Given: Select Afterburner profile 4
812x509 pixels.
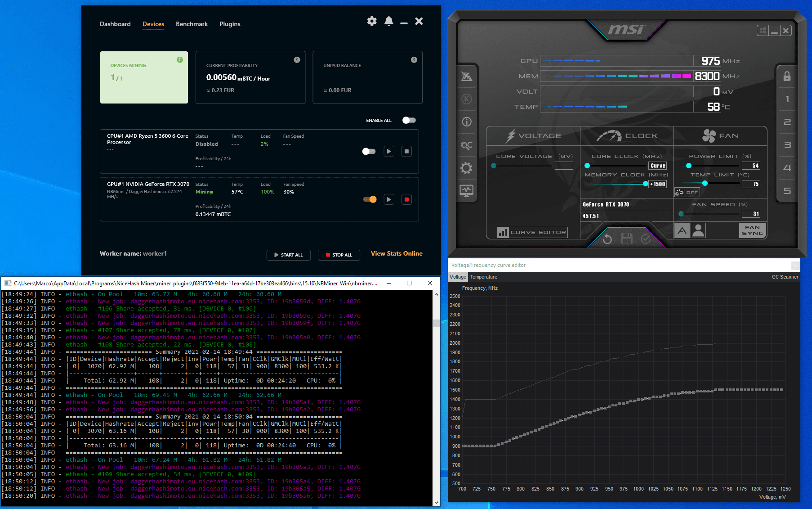Looking at the screenshot, I should click(787, 168).
